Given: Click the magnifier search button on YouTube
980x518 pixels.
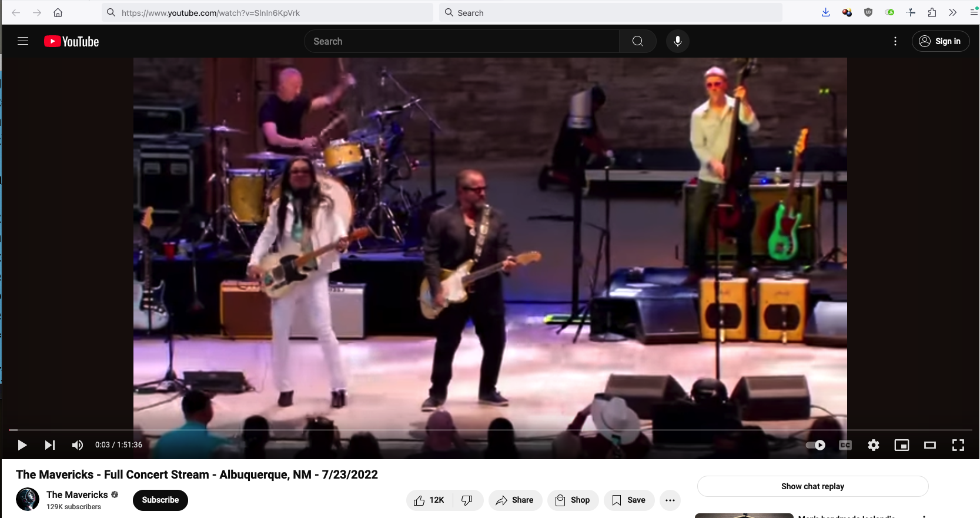Looking at the screenshot, I should (x=638, y=41).
